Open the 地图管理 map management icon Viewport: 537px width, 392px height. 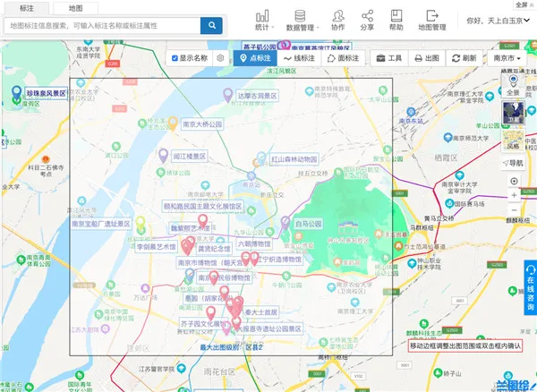(432, 16)
